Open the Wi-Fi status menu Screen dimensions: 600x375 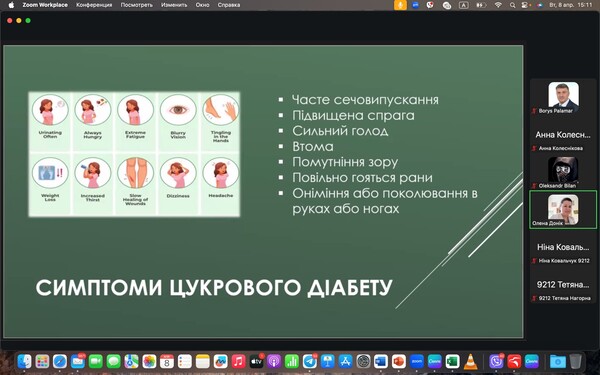pyautogui.click(x=498, y=5)
